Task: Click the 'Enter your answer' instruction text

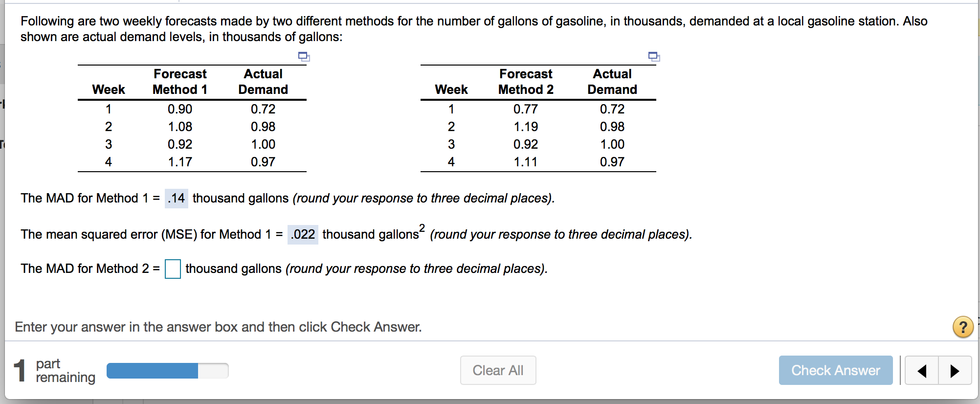Action: click(x=218, y=327)
